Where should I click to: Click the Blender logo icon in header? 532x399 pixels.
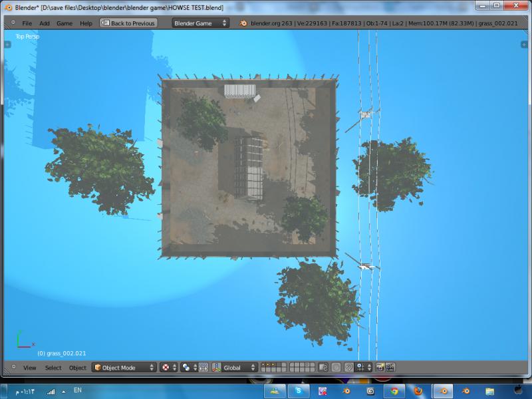pos(243,23)
